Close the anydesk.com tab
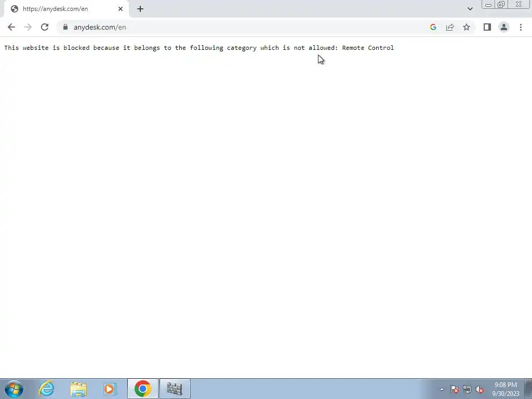Viewport: 532px width, 399px height. [x=121, y=9]
